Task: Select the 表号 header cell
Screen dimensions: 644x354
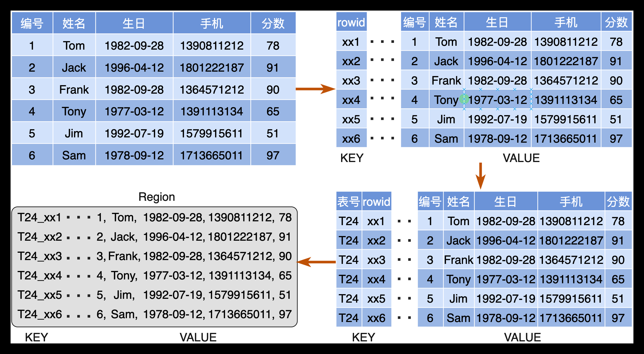Action: pos(349,201)
